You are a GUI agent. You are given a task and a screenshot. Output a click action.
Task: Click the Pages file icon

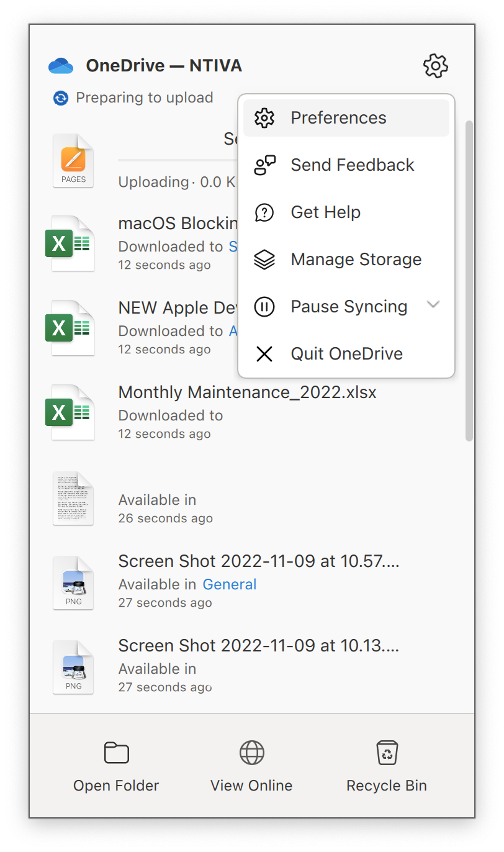(x=73, y=160)
